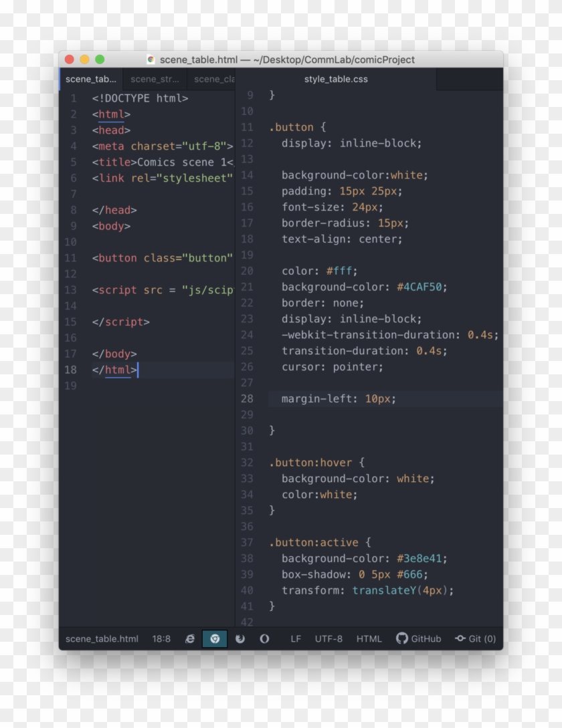This screenshot has width=562, height=728.
Task: Select HTML grammar in status bar
Action: [369, 638]
